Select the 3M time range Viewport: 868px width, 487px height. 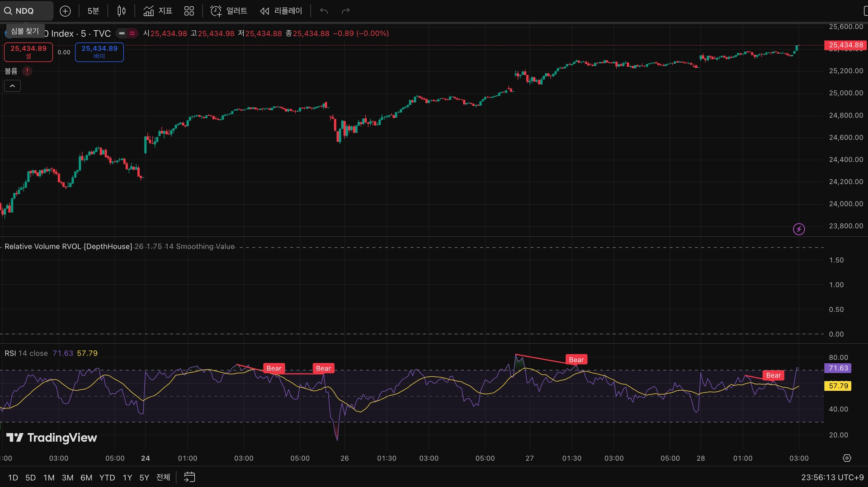(x=67, y=478)
